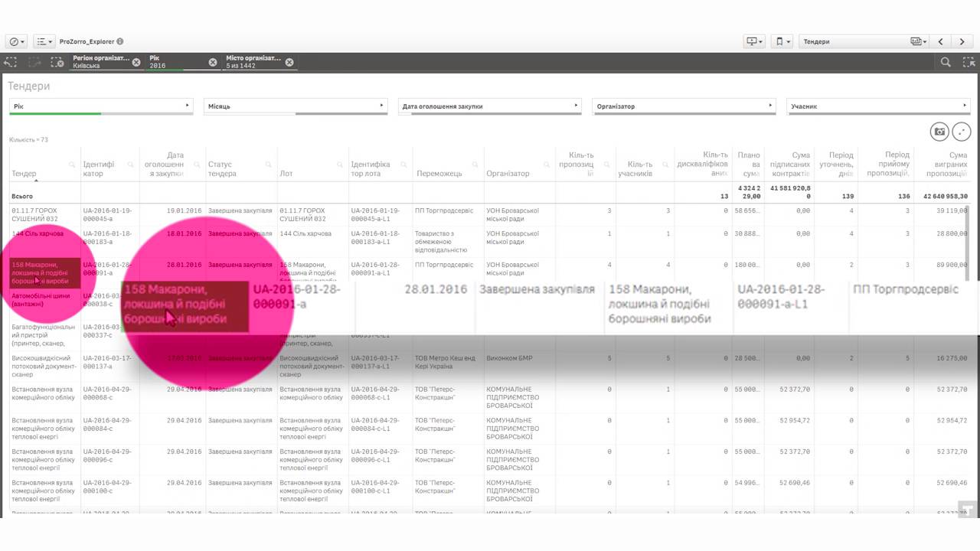Viewport: 980px width, 551px height.
Task: Select tender 01.11.7 ГОРОХ СУШЕНИЙ 032
Action: click(x=44, y=215)
